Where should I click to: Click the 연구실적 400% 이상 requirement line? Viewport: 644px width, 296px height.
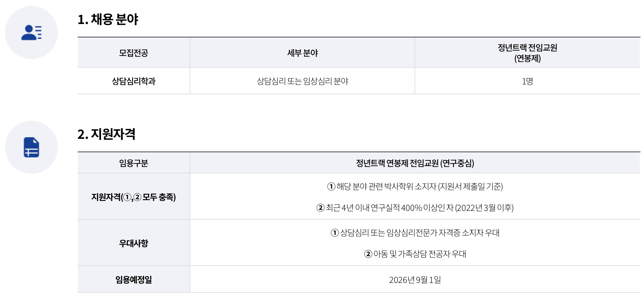(415, 208)
